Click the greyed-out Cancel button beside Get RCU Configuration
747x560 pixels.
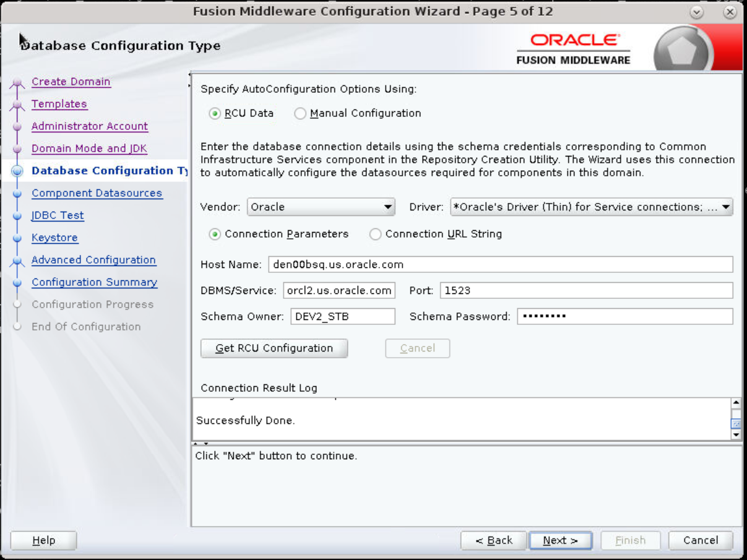tap(418, 348)
